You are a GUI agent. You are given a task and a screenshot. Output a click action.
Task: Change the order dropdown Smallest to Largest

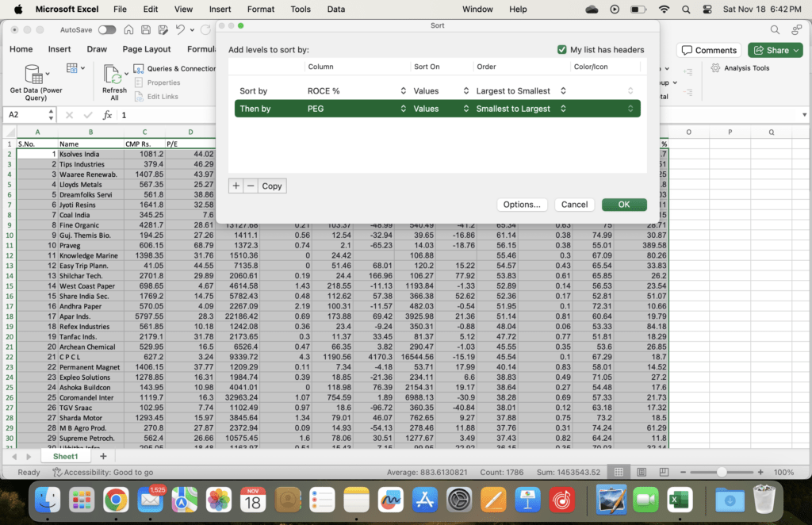pyautogui.click(x=521, y=109)
